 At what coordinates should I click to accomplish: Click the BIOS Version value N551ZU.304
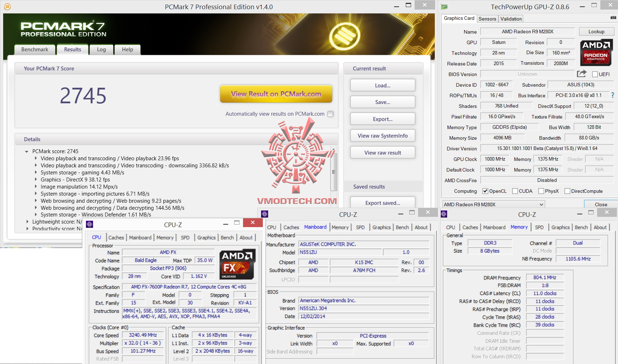364,308
